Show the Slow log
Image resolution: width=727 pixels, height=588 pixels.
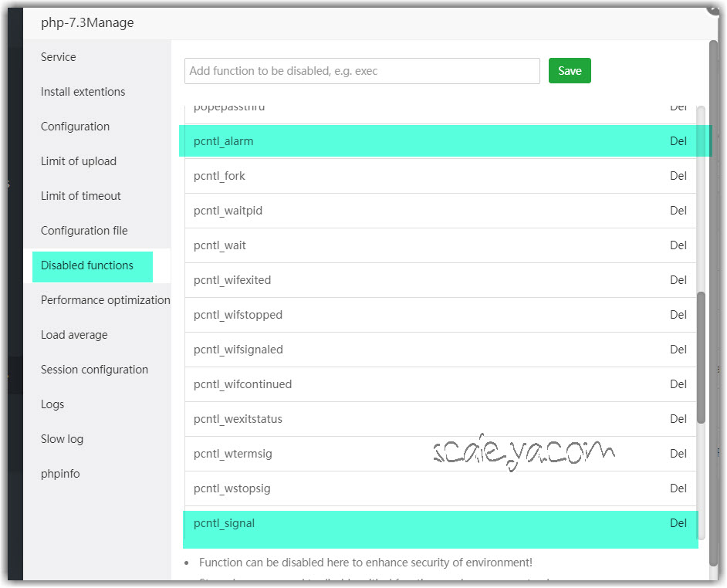click(x=62, y=439)
